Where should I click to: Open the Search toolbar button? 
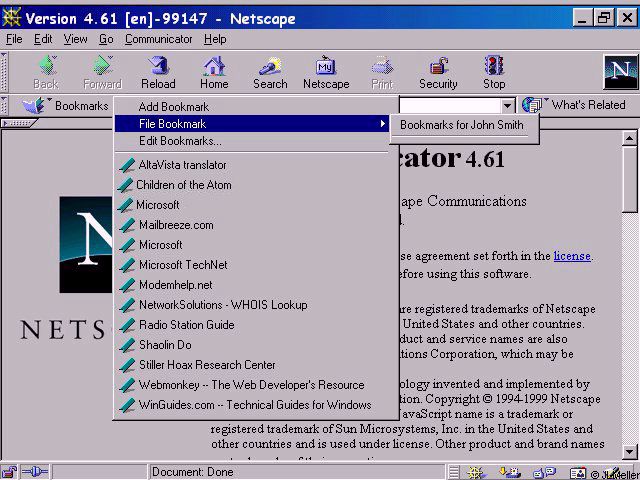(x=270, y=72)
